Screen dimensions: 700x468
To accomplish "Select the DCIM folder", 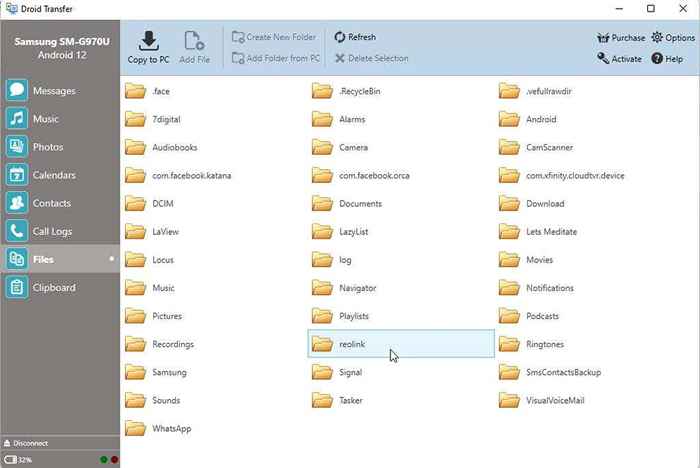I will (x=213, y=204).
